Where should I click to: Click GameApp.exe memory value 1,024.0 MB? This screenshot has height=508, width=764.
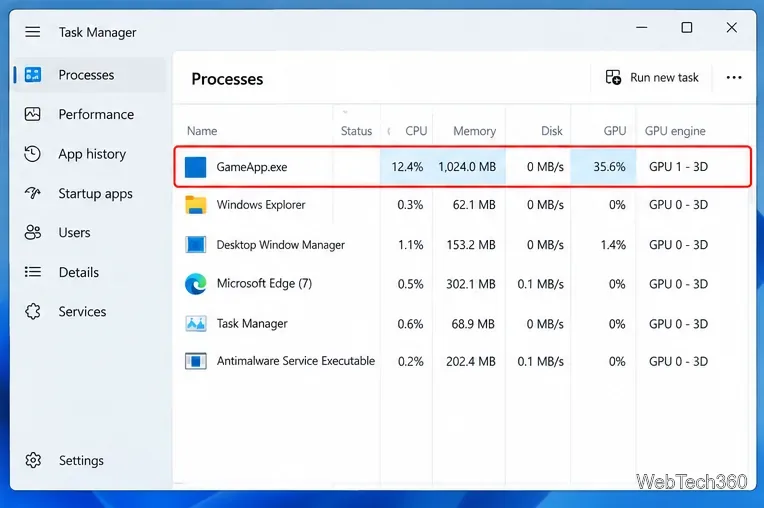467,167
